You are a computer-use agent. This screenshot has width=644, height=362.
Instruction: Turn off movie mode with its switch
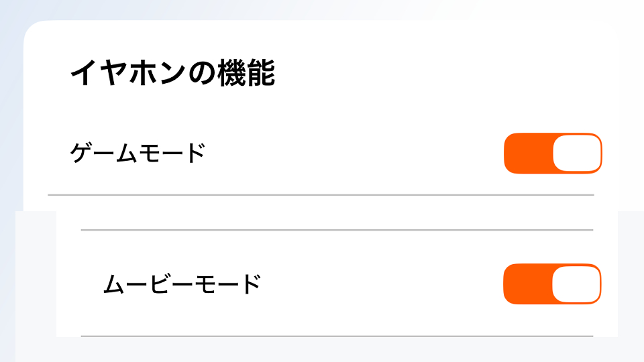[552, 284]
